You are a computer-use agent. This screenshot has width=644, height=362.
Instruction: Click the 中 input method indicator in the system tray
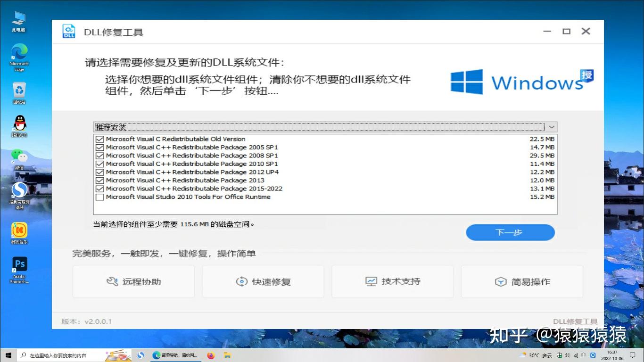[584, 355]
